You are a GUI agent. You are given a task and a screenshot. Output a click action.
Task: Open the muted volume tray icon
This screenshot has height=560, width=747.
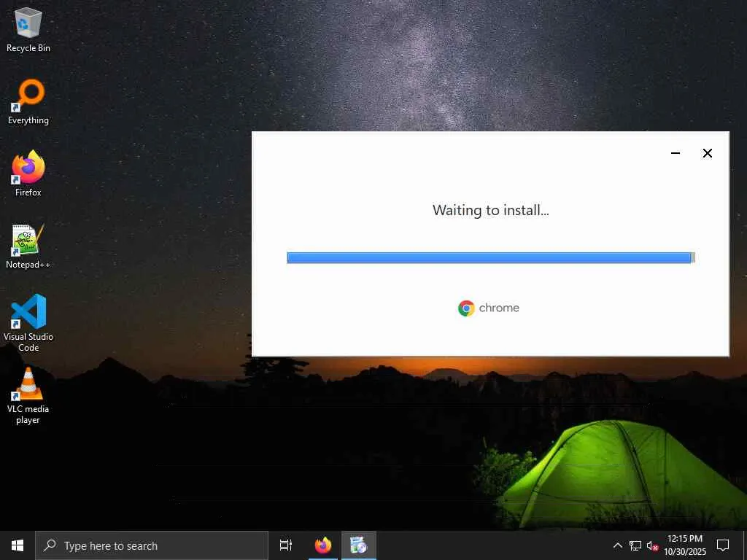[652, 545]
